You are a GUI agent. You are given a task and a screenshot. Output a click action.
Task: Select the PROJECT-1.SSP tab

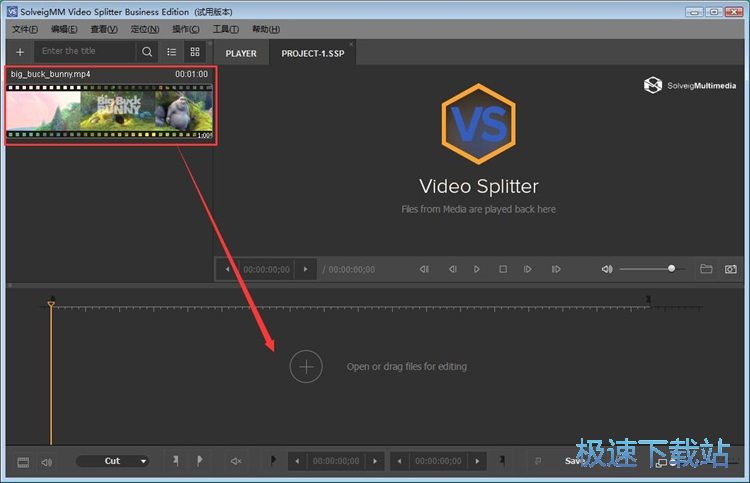point(313,53)
